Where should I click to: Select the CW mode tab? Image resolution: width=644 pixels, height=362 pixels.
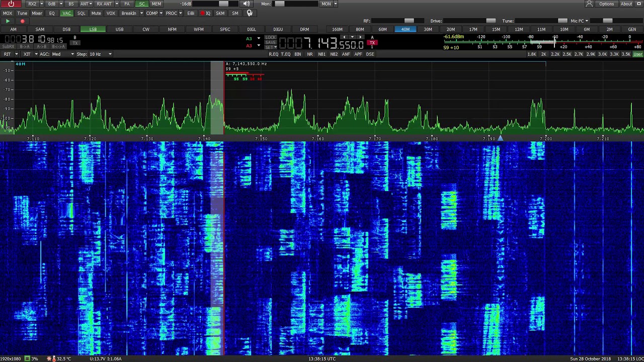146,29
